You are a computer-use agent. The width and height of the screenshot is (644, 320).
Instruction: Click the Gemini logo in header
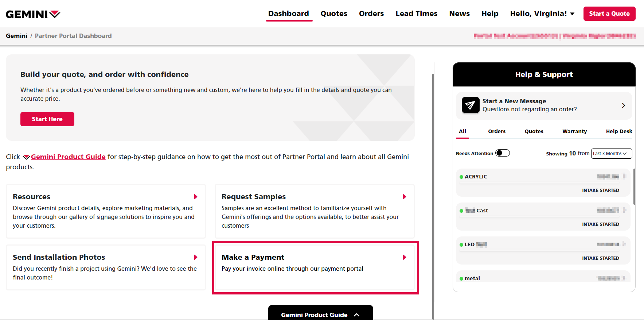tap(33, 14)
